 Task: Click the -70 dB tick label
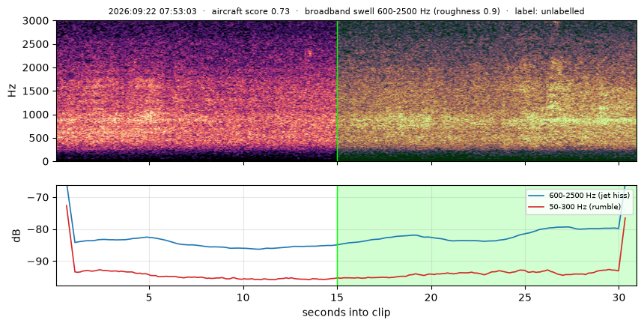(x=39, y=198)
